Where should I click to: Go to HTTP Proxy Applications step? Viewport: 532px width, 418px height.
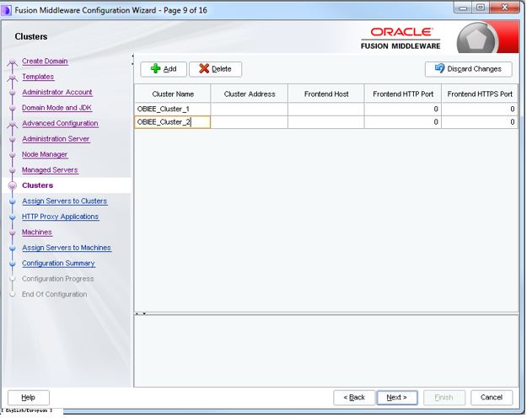tap(60, 217)
